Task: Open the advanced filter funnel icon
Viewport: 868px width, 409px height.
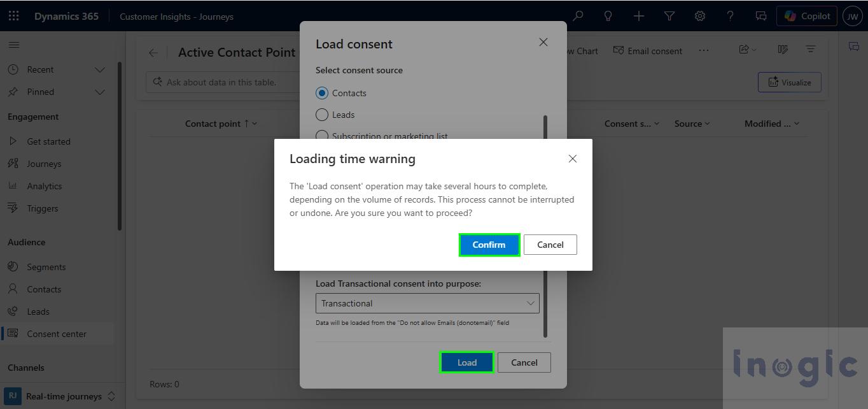Action: coord(669,16)
